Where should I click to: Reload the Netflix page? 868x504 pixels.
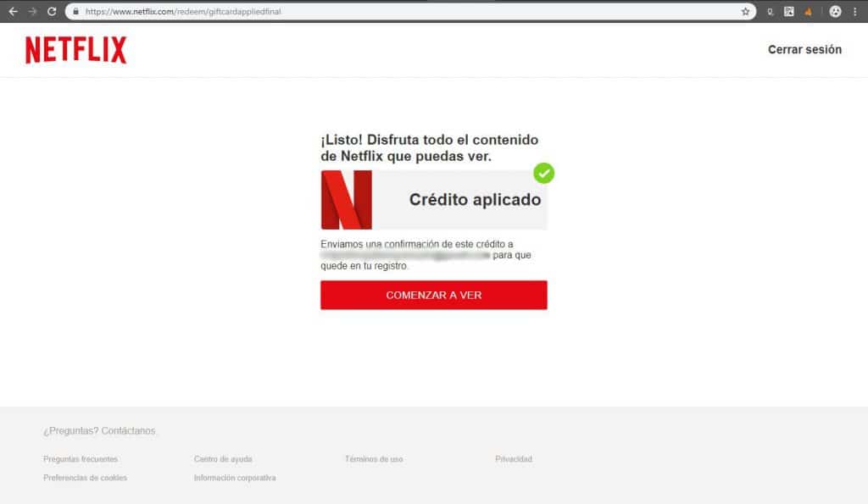52,11
